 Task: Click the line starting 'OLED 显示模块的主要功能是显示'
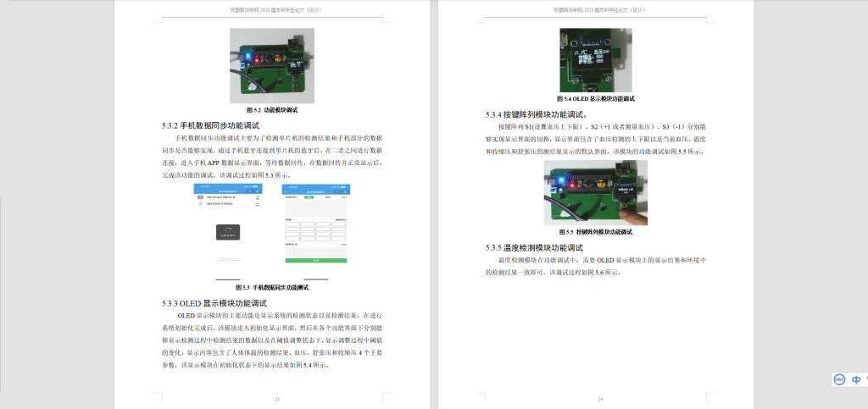[280, 316]
